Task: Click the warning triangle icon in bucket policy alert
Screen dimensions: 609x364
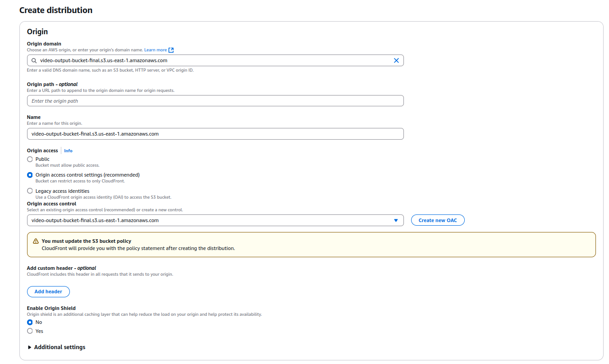Action: coord(36,241)
